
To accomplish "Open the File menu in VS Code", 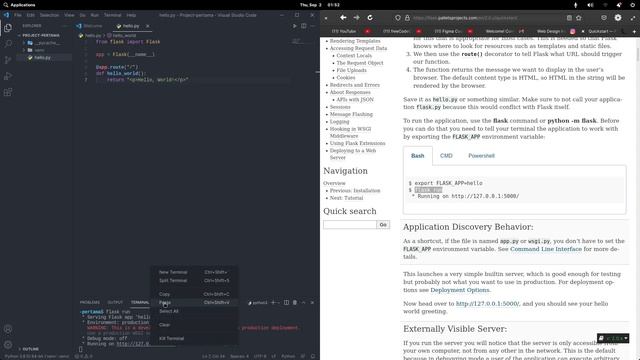I will click(x=18, y=15).
